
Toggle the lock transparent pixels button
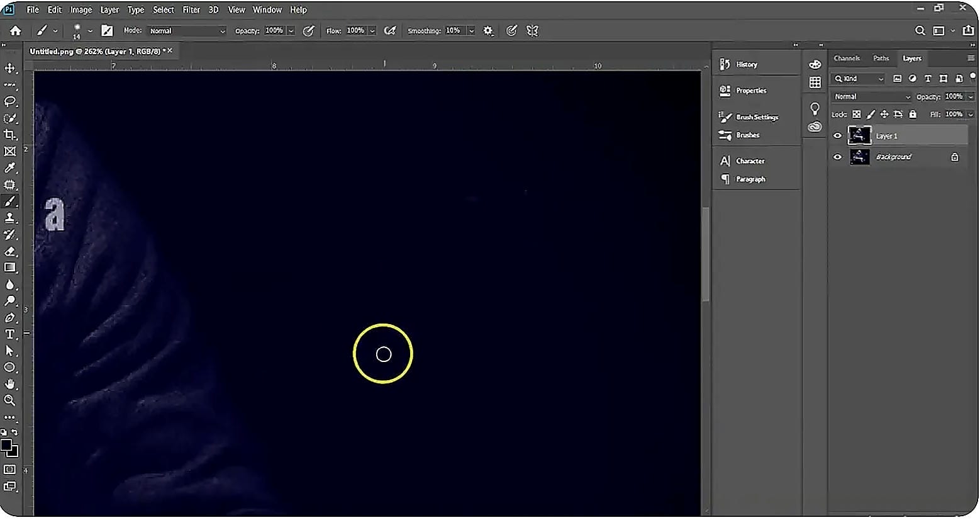click(857, 115)
